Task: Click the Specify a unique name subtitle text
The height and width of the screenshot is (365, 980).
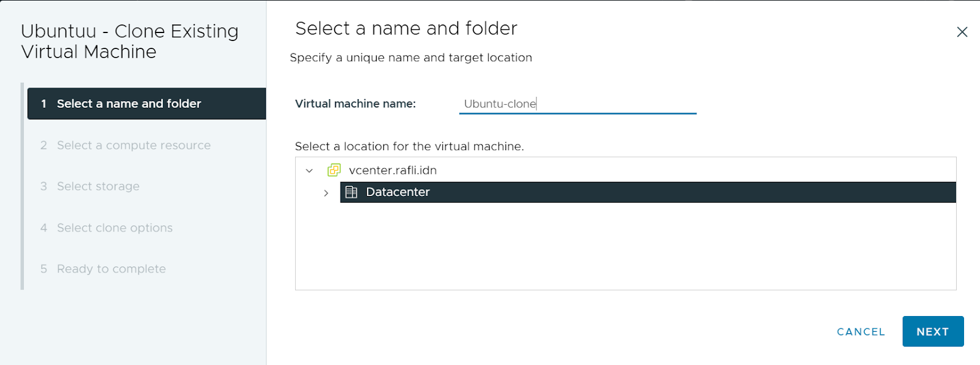Action: (411, 58)
